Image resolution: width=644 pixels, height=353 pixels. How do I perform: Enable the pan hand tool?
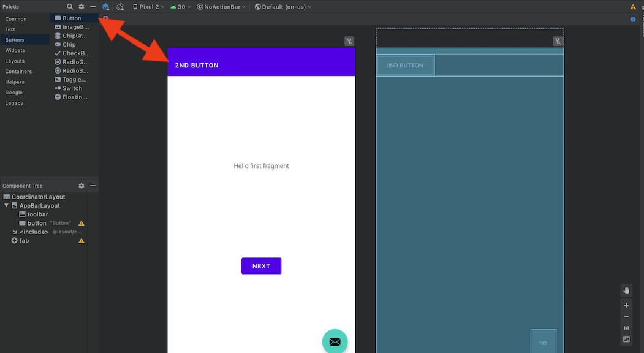point(626,290)
